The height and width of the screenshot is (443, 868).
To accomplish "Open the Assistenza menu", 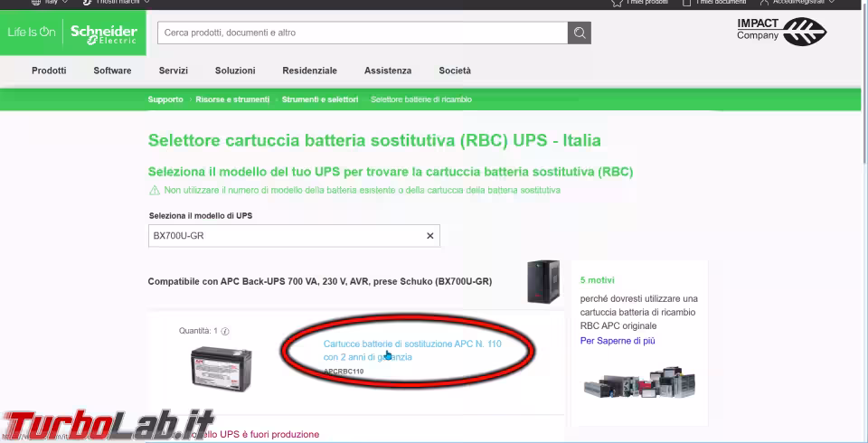I will pyautogui.click(x=387, y=71).
